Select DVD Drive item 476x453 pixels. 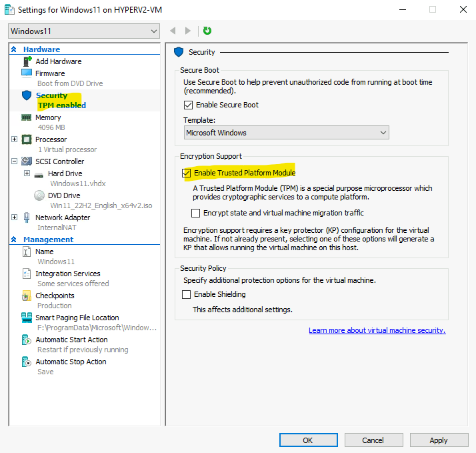pyautogui.click(x=64, y=195)
